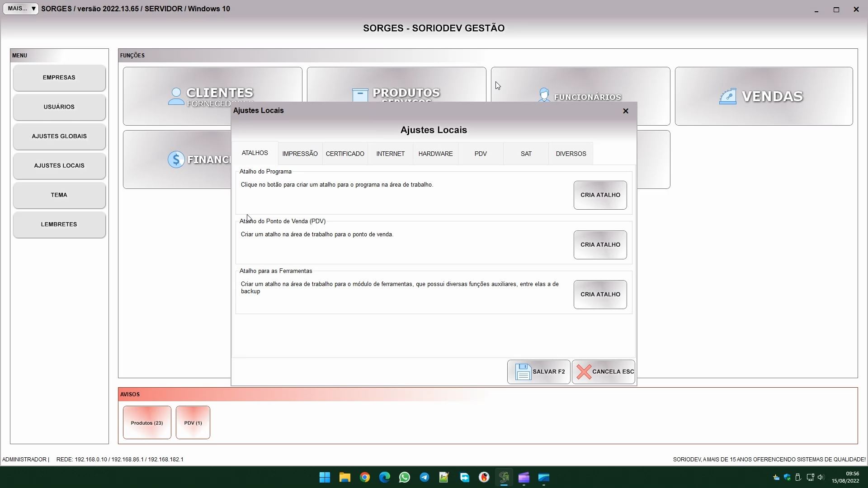This screenshot has height=488, width=868.
Task: Open File Explorer from taskbar
Action: tap(345, 478)
